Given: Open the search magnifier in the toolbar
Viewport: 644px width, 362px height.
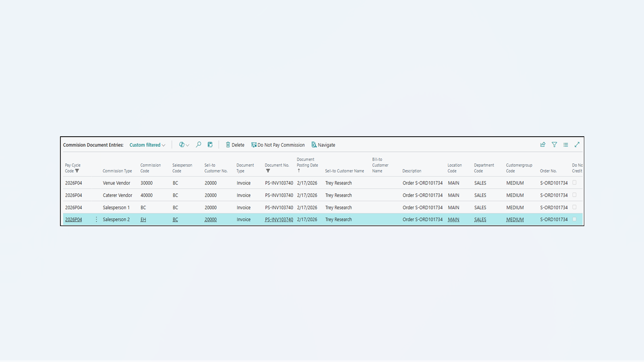Looking at the screenshot, I should point(198,145).
